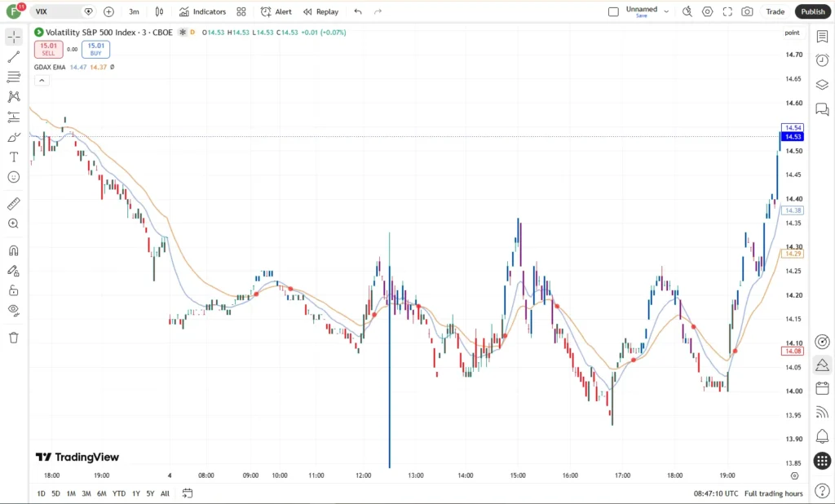Open the forecasting and measurement tools
The width and height of the screenshot is (835, 504).
(14, 117)
